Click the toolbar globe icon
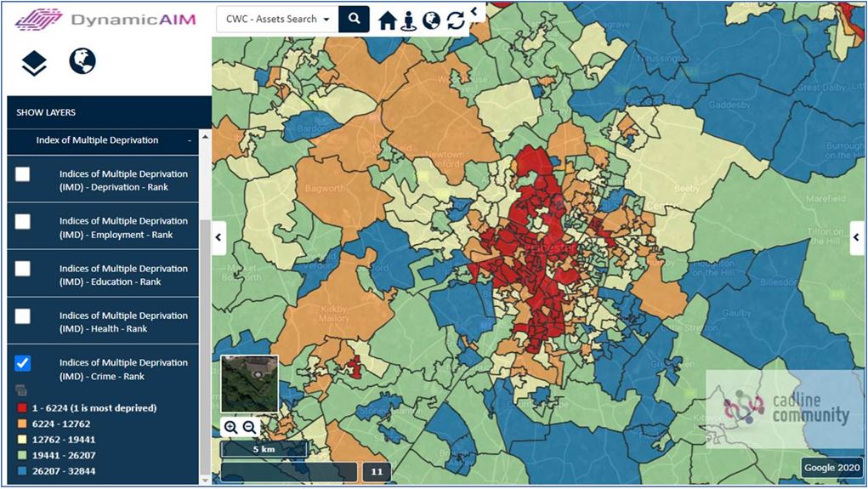This screenshot has height=489, width=868. (x=431, y=20)
